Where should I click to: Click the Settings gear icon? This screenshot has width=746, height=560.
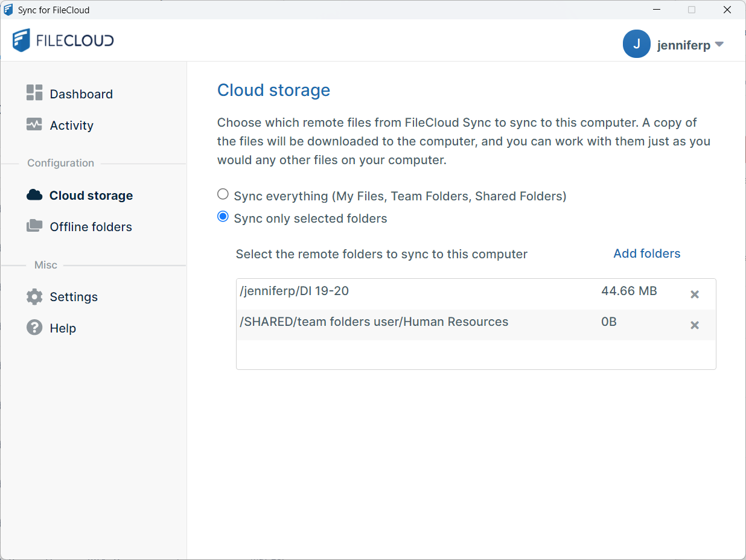click(34, 296)
